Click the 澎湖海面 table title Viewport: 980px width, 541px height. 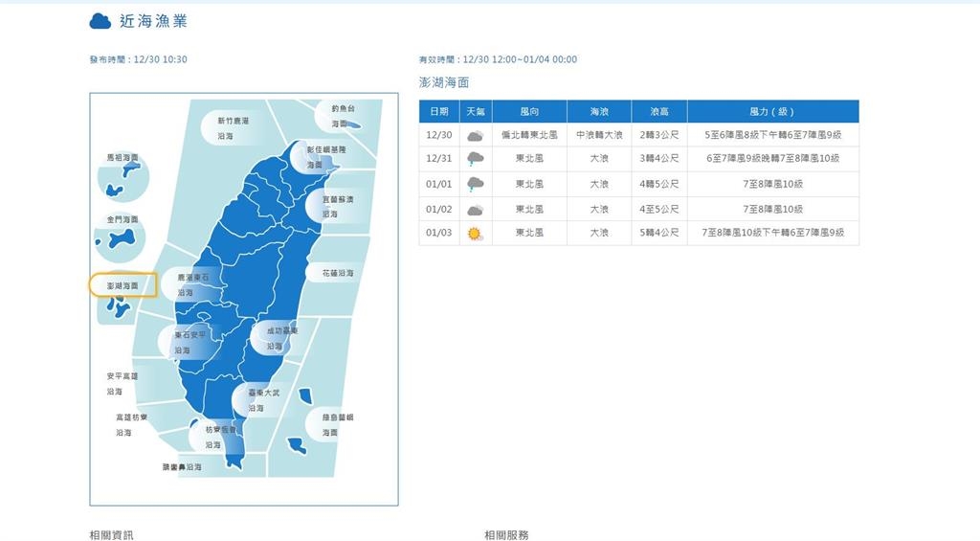click(444, 82)
